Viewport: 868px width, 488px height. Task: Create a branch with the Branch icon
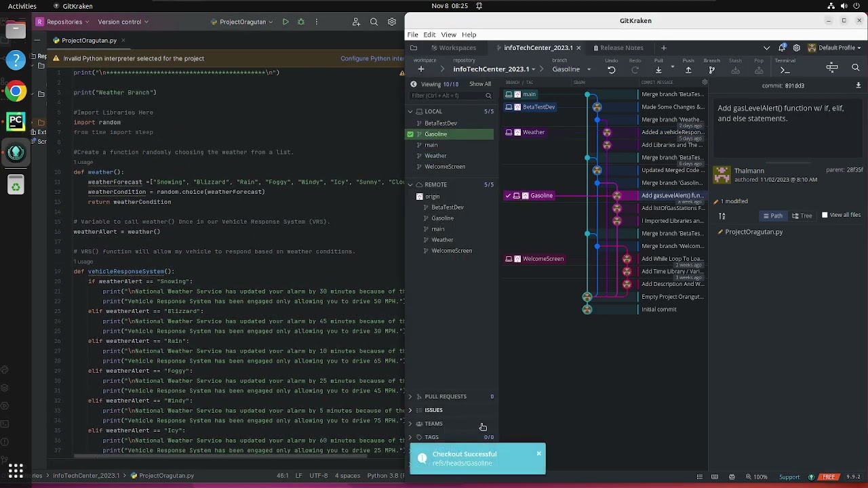(x=711, y=70)
